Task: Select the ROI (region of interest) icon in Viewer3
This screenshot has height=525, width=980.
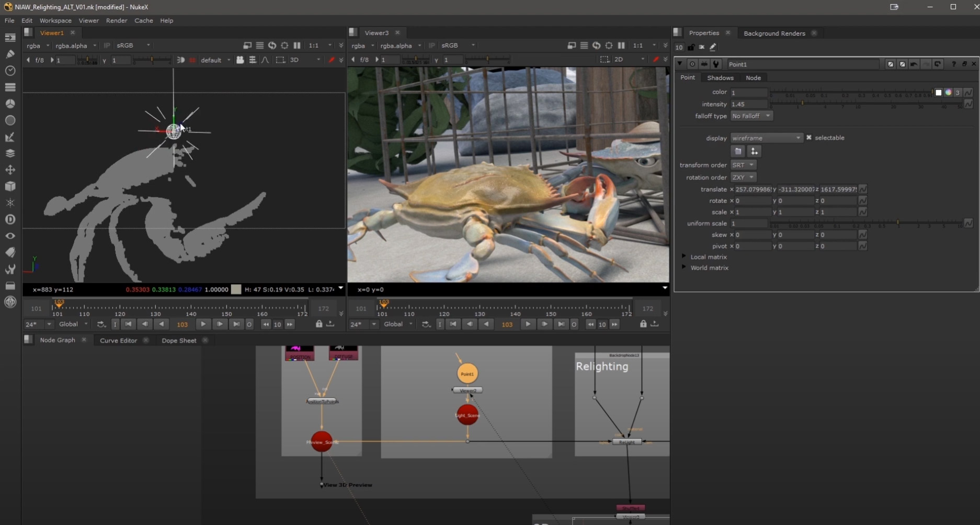Action: [x=604, y=60]
